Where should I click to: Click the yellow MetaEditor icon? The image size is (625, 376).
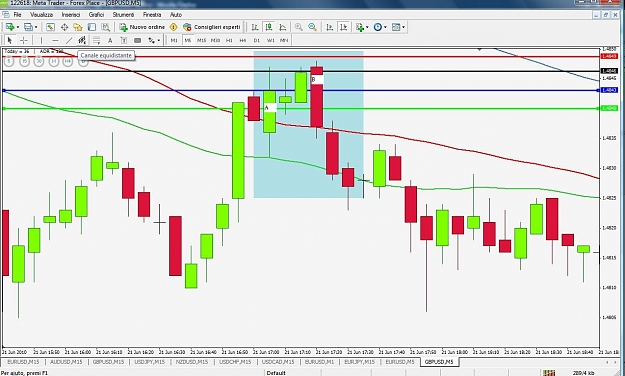[x=173, y=27]
